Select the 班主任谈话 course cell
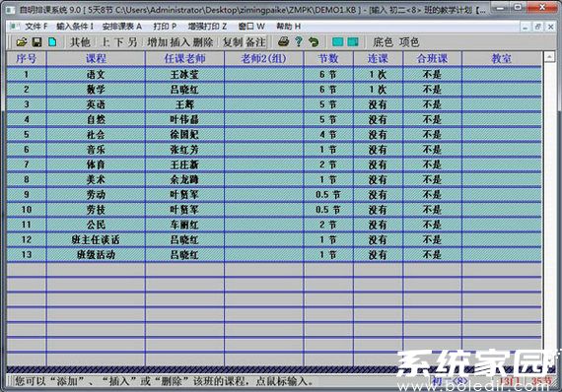Viewport: 562px width, 392px height. tap(96, 240)
